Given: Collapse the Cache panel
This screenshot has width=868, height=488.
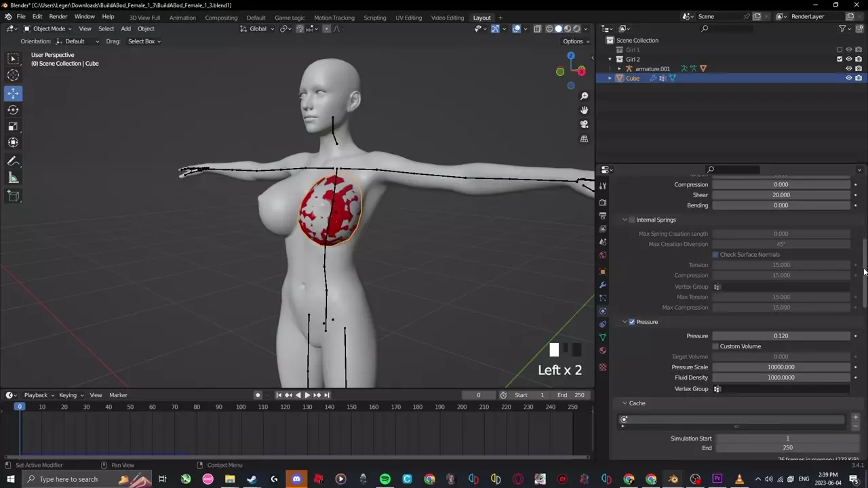Looking at the screenshot, I should point(625,403).
